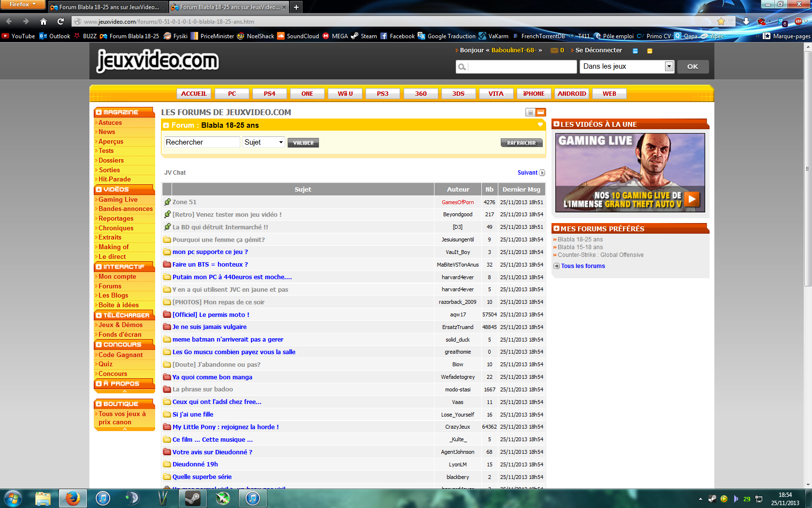Click the VALIDER search button

click(303, 143)
